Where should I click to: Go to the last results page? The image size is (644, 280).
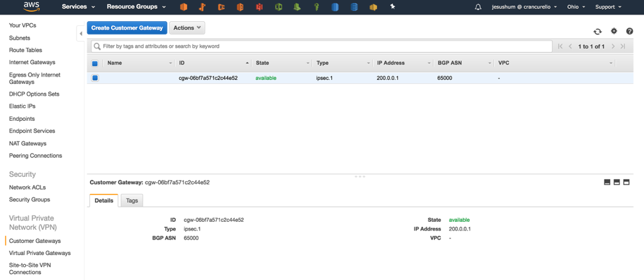coord(623,46)
